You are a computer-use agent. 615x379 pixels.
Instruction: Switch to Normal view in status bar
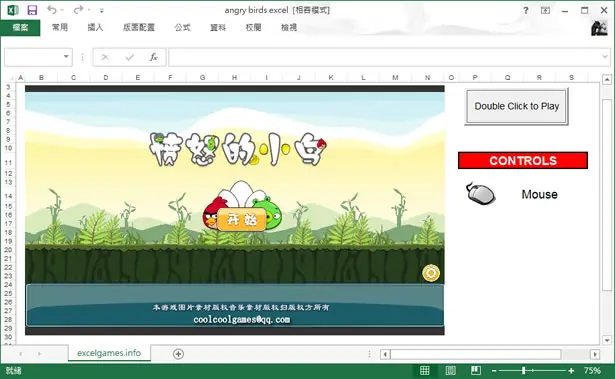coord(424,370)
